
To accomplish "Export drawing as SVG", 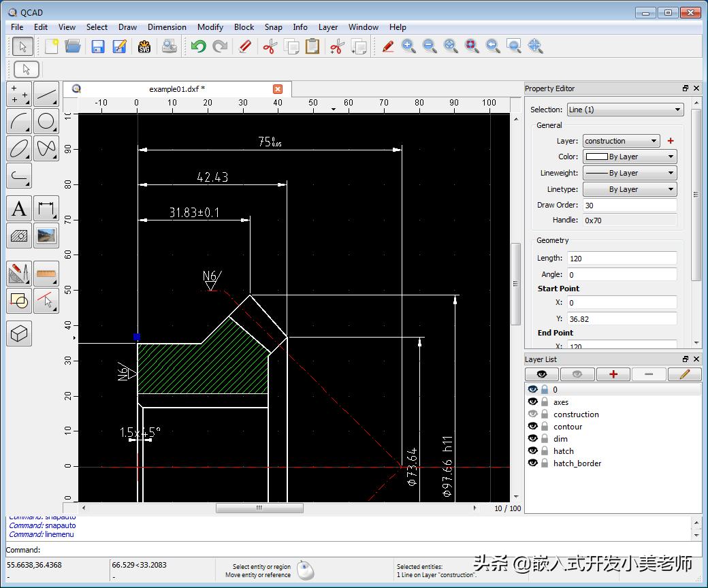I will pos(144,46).
